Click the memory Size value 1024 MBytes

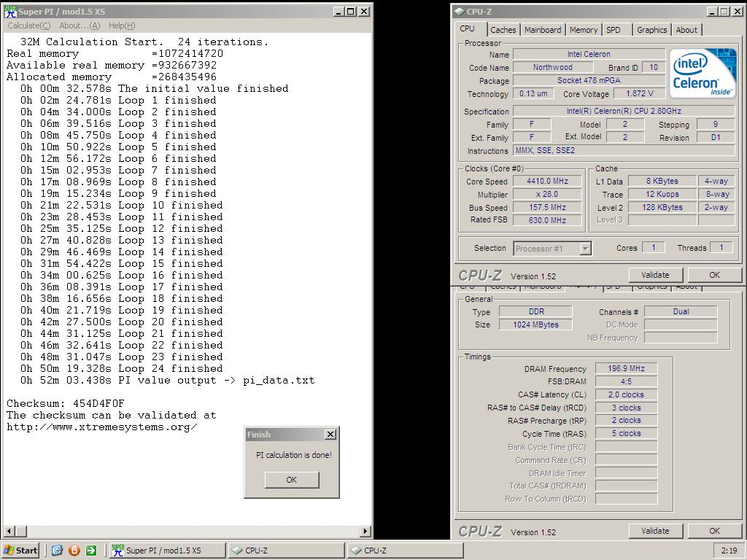click(536, 324)
